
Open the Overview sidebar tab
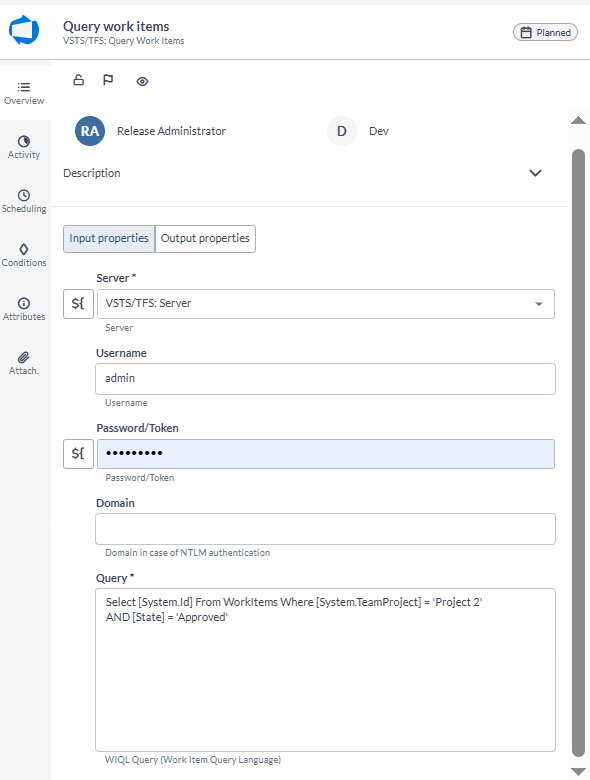tap(24, 93)
